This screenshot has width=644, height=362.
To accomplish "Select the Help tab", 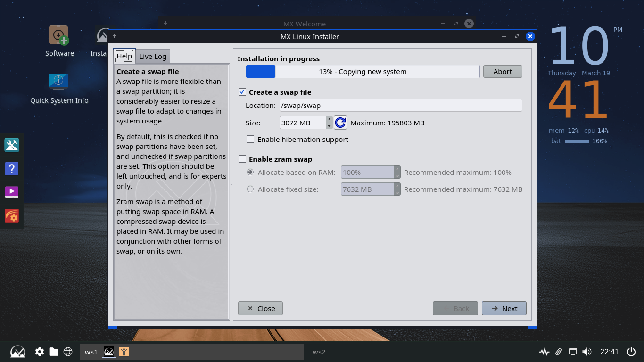I will (124, 56).
